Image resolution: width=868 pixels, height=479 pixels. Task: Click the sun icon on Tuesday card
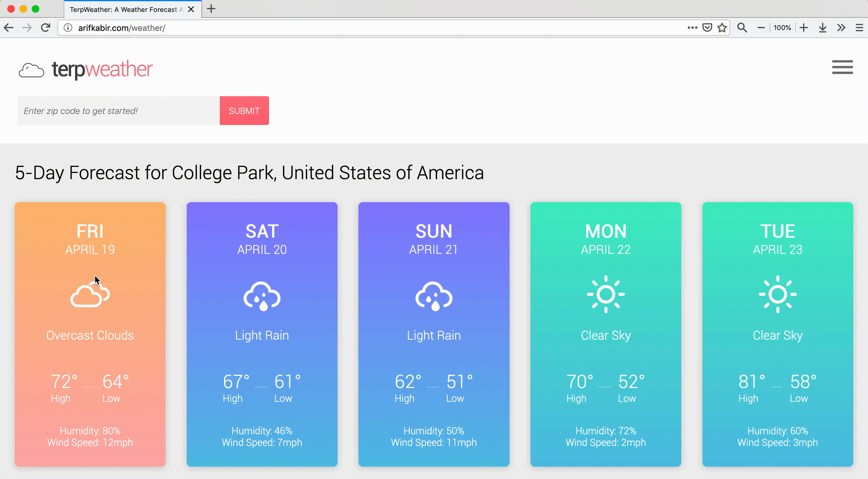pyautogui.click(x=778, y=294)
